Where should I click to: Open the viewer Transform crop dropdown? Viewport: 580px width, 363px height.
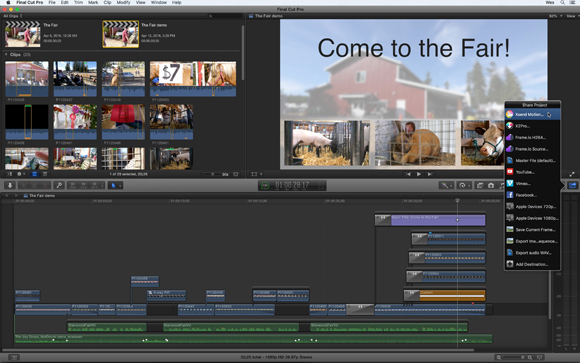(x=256, y=174)
